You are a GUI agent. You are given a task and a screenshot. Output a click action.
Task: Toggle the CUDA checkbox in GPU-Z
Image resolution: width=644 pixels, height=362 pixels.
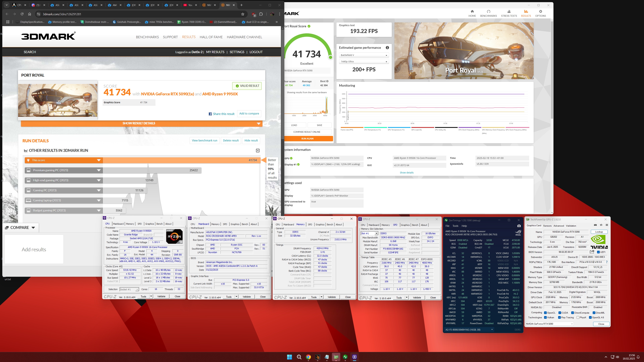560,313
